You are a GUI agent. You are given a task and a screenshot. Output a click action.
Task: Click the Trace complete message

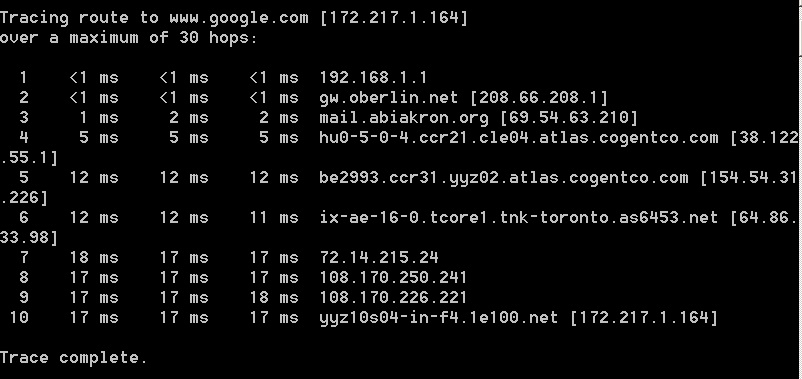coord(73,358)
